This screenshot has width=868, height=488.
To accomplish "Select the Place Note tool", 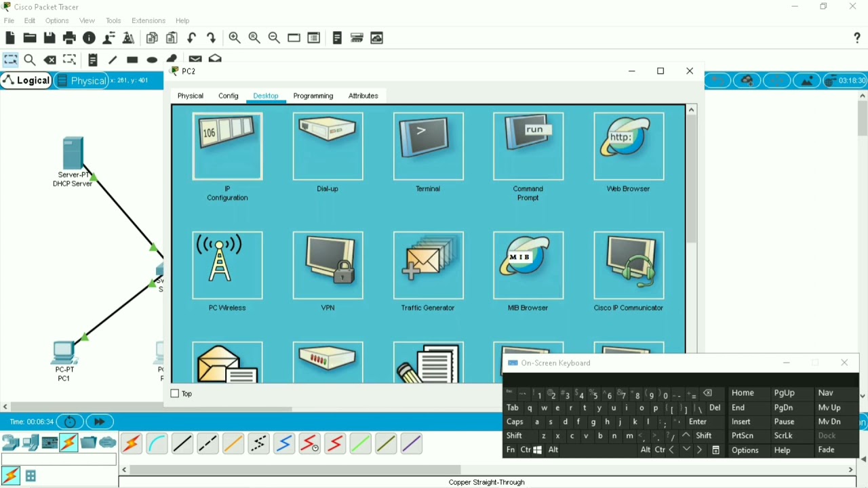I will point(93,60).
